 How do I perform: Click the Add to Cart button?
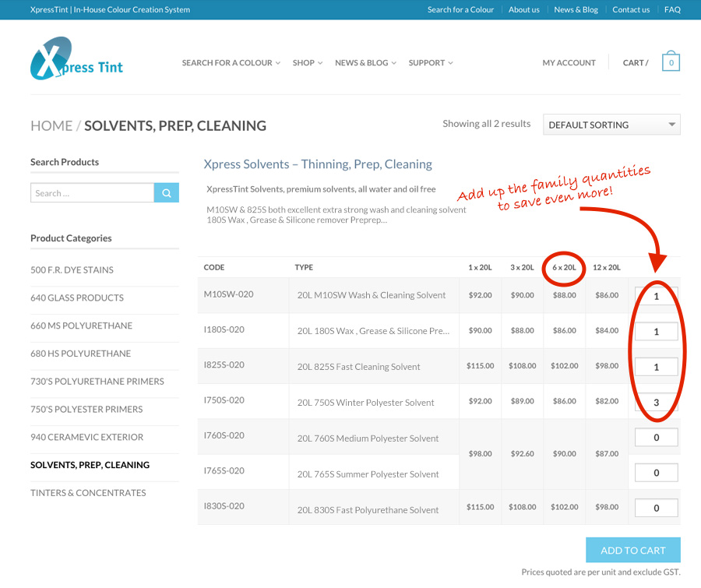(x=633, y=550)
